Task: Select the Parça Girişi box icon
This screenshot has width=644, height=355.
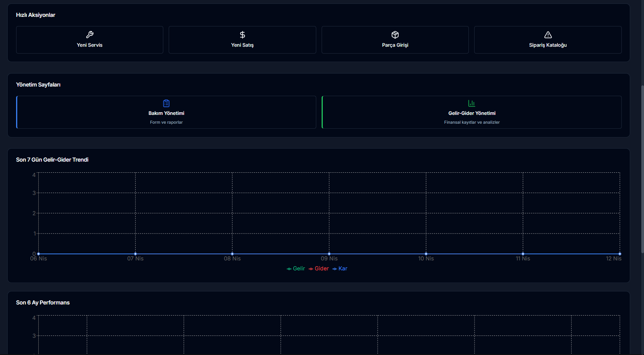Action: tap(395, 35)
